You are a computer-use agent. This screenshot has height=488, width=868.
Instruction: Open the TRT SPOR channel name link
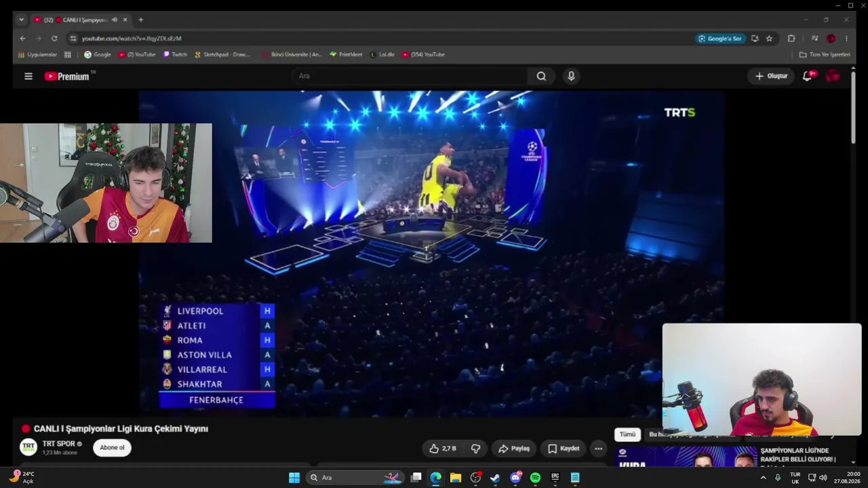(x=58, y=444)
